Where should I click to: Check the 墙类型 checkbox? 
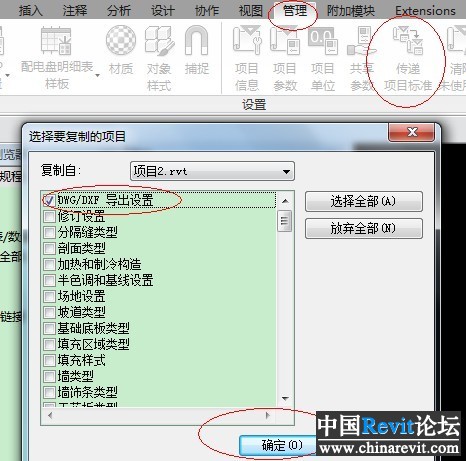click(x=49, y=376)
